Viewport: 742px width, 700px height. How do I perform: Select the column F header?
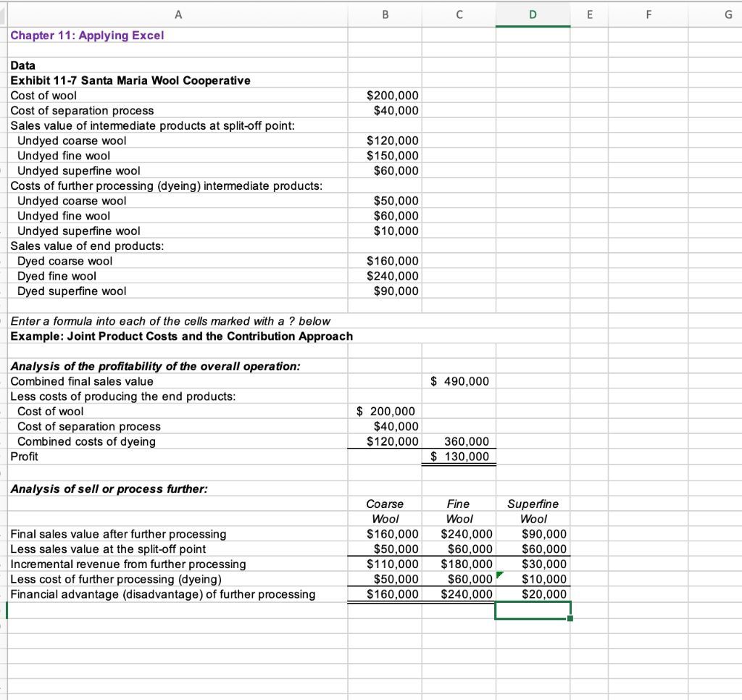point(648,14)
